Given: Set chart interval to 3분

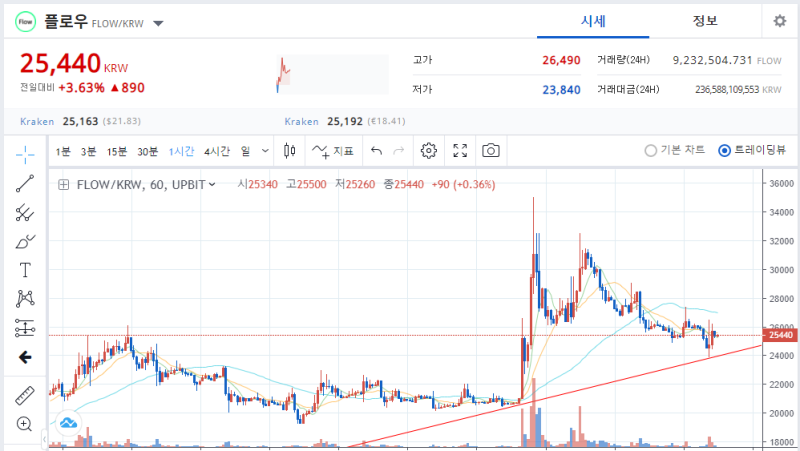Looking at the screenshot, I should tap(88, 152).
